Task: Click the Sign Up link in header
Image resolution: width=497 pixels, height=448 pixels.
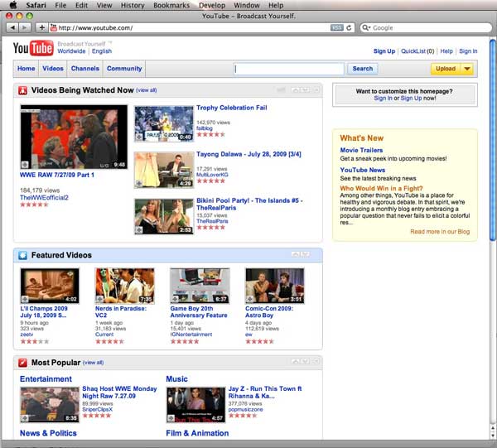Action: click(x=384, y=51)
